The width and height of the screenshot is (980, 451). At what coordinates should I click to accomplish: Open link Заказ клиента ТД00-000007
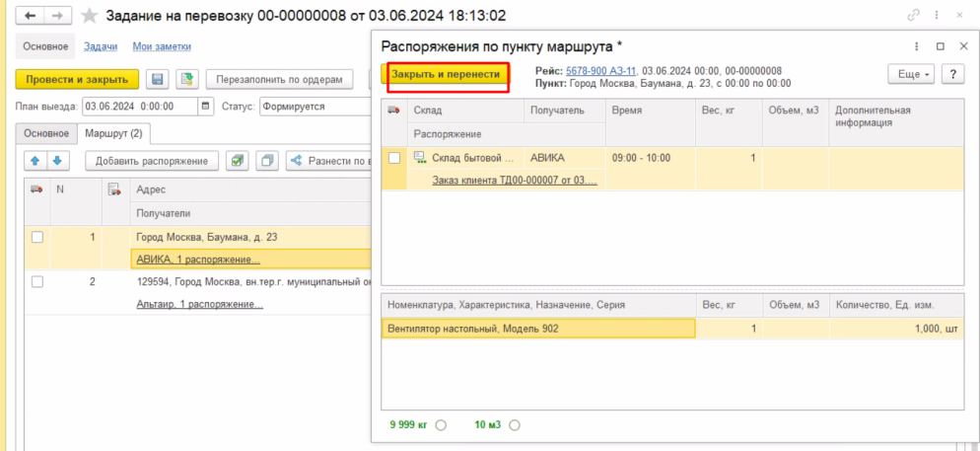point(515,179)
